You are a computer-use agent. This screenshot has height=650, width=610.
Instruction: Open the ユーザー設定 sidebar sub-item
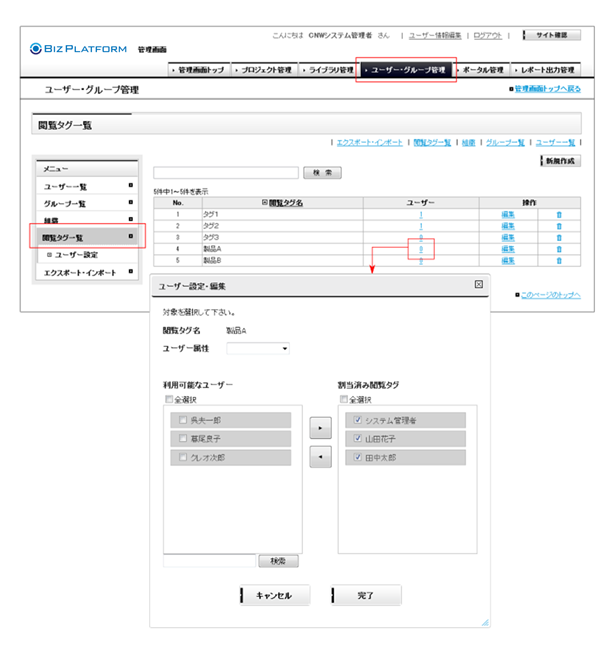click(77, 255)
